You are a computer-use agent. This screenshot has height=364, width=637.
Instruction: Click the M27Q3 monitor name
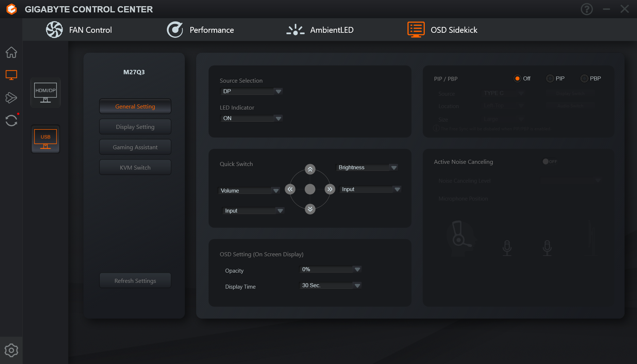(x=134, y=72)
